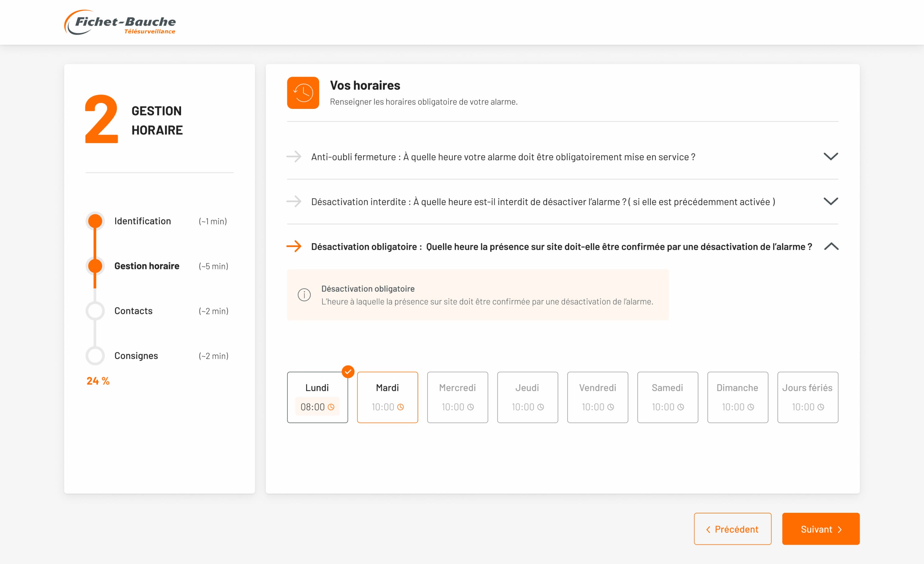
Task: Click the clock icon in Mardi card
Action: point(401,407)
